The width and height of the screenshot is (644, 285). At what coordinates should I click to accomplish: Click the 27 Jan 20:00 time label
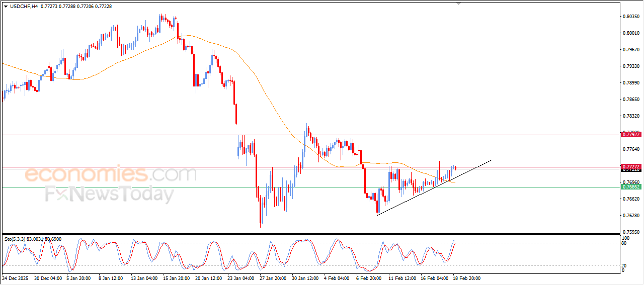point(274,277)
